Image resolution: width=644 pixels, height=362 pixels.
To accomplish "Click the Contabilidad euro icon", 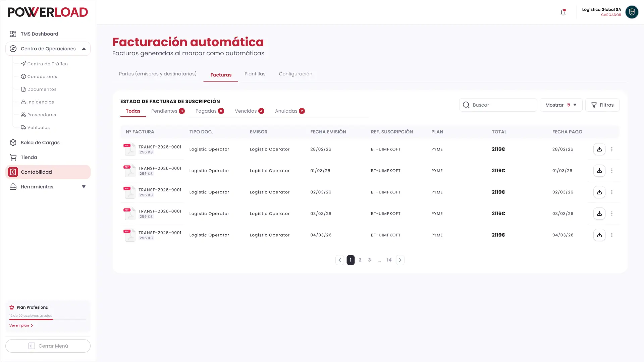I will [x=13, y=172].
